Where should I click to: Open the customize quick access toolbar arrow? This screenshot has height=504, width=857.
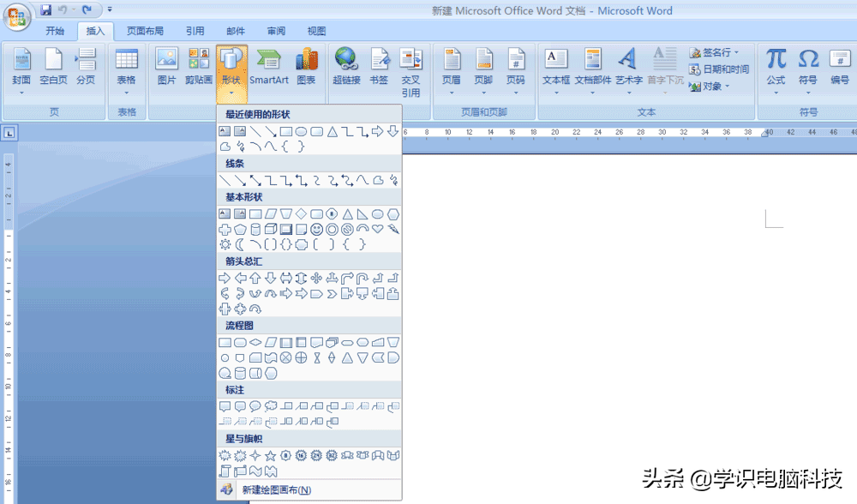tap(110, 9)
